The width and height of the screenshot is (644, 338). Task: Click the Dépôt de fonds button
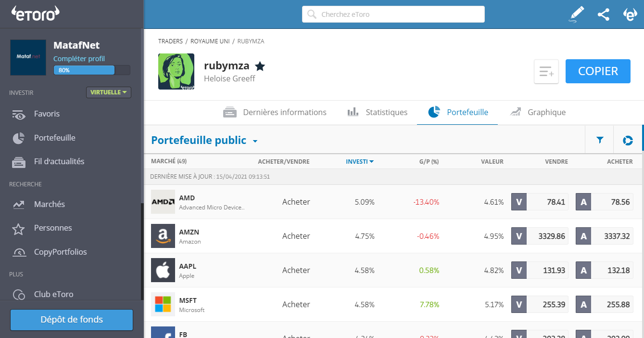point(72,320)
